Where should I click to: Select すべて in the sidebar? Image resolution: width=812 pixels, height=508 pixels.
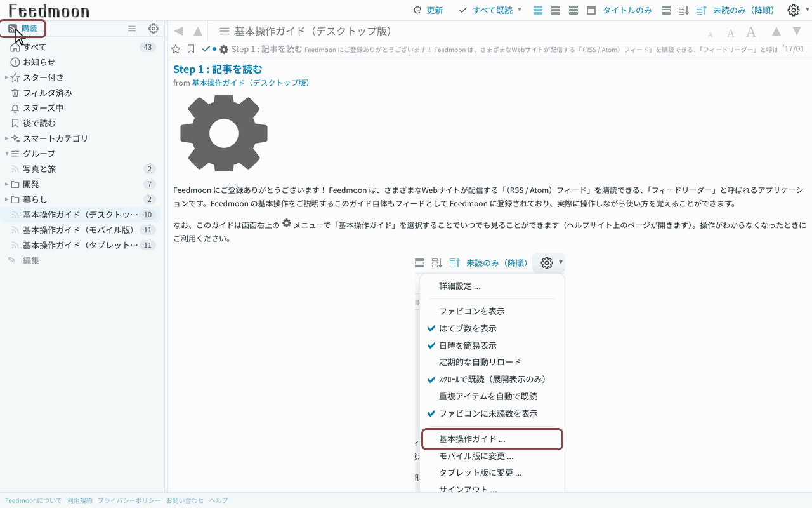(x=82, y=47)
